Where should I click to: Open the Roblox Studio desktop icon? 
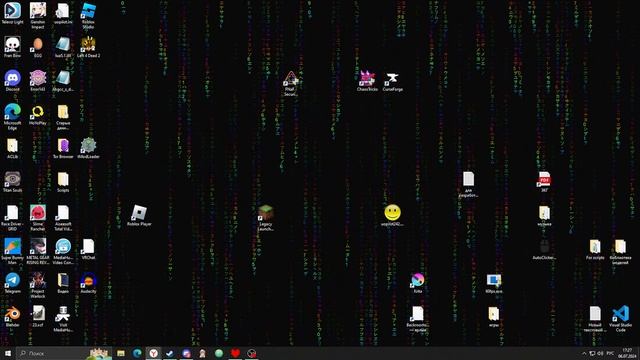88,15
